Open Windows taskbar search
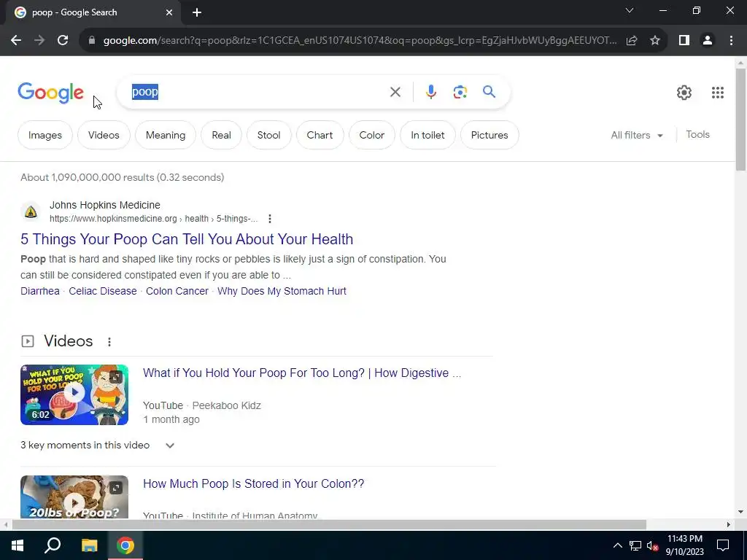 [53, 545]
